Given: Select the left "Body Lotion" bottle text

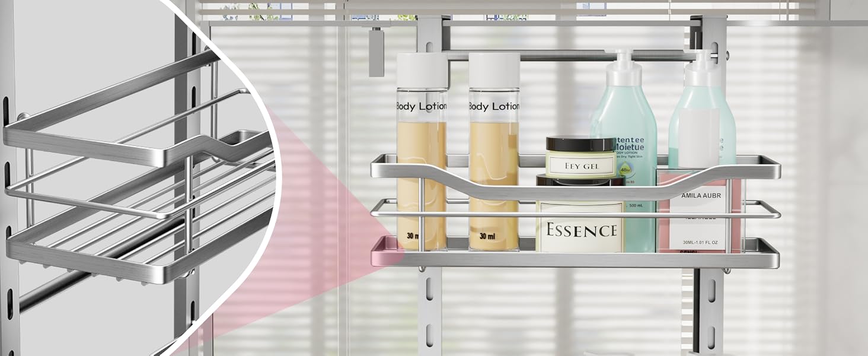Looking at the screenshot, I should pyautogui.click(x=421, y=106).
